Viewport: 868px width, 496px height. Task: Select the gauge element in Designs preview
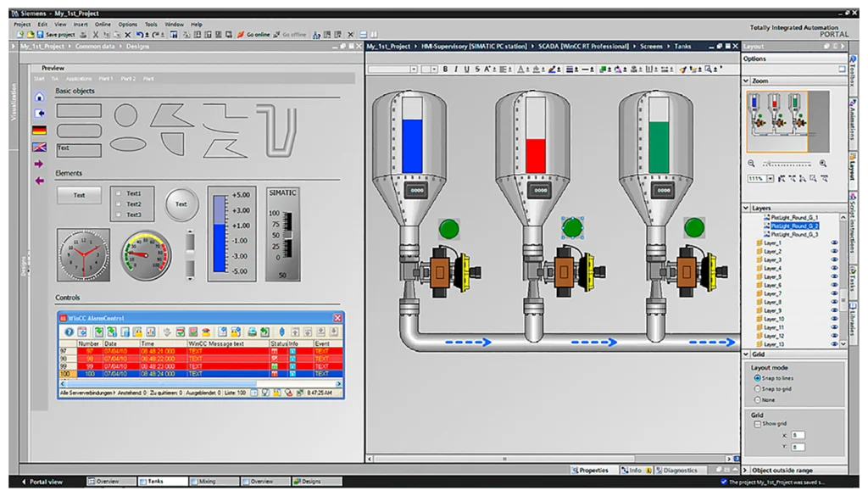click(146, 255)
